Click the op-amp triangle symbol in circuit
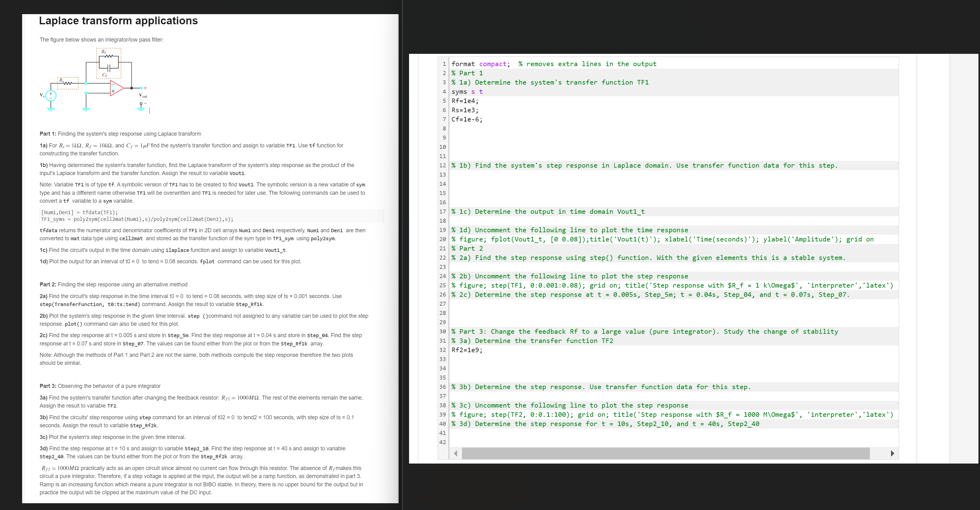The height and width of the screenshot is (510, 980). (x=116, y=88)
